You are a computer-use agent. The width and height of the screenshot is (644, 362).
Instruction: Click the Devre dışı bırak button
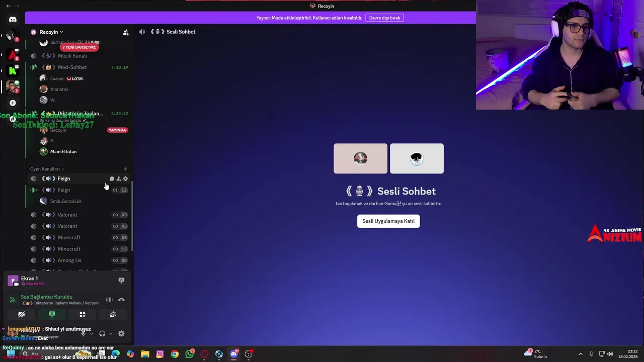pyautogui.click(x=384, y=18)
